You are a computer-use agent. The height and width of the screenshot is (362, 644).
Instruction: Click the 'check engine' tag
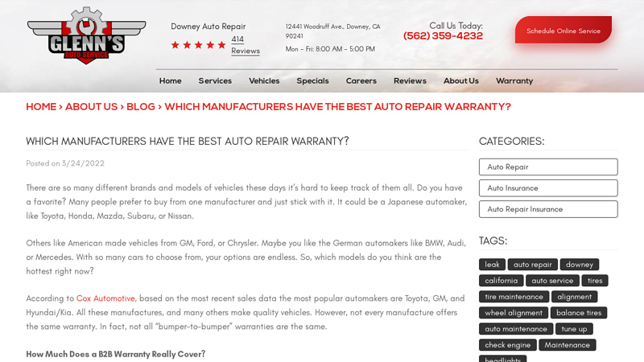[508, 345]
